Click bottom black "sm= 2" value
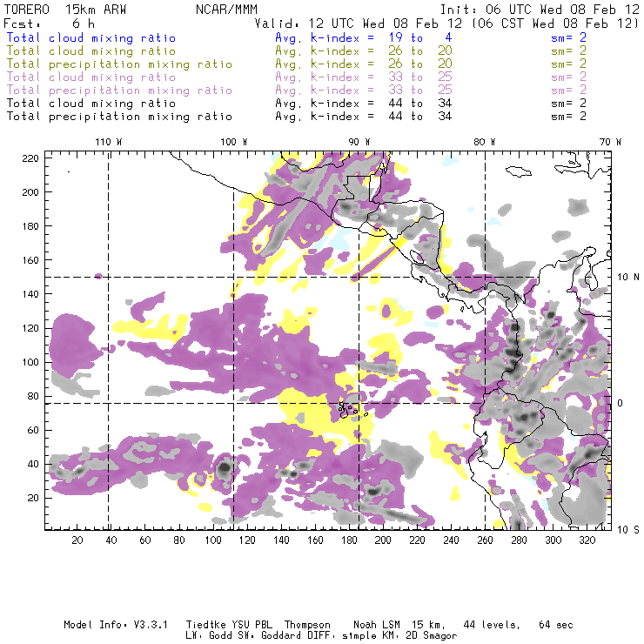Image resolution: width=644 pixels, height=644 pixels. (568, 117)
